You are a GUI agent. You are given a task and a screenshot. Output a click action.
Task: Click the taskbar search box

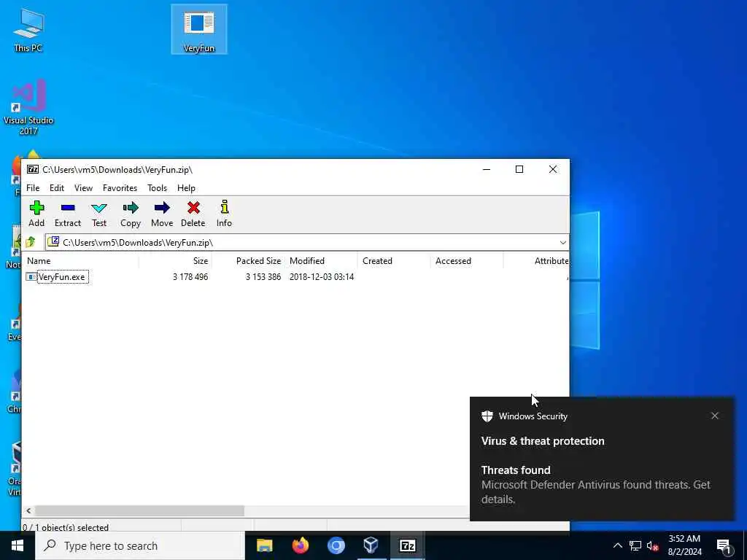[140, 545]
